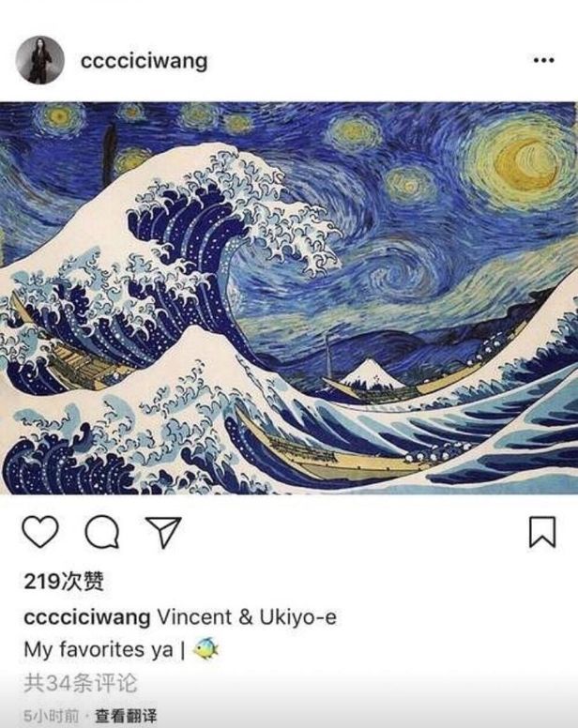
Task: View all comments via "共34条评论"
Action: (x=81, y=683)
